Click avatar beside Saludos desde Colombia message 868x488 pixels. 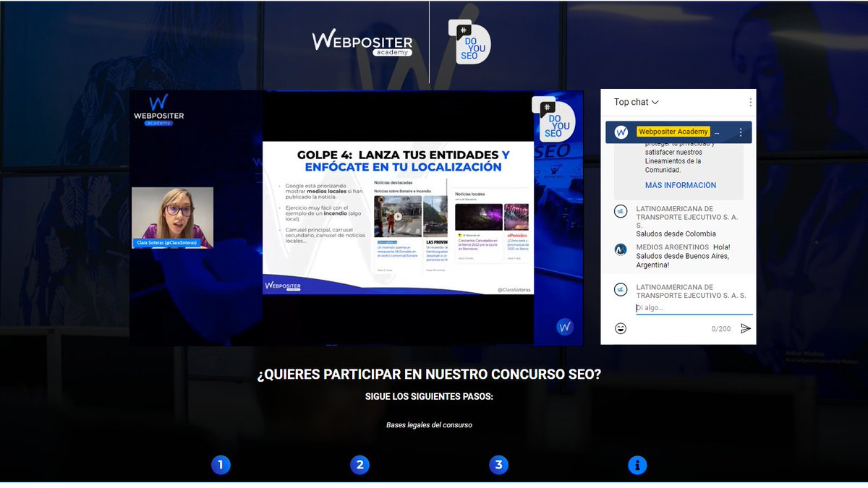pyautogui.click(x=621, y=210)
